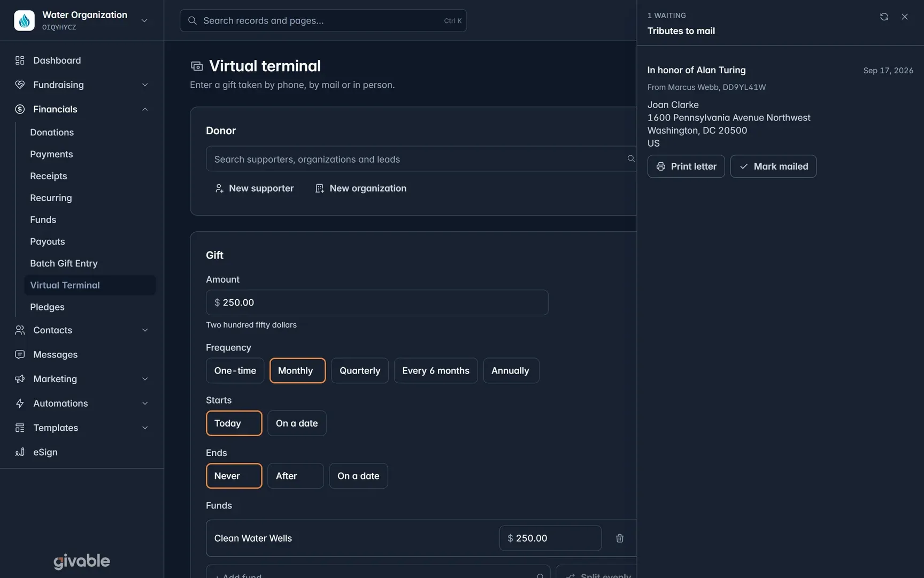Screen dimensions: 924x578
Task: Click Mark mailed button
Action: 773,166
